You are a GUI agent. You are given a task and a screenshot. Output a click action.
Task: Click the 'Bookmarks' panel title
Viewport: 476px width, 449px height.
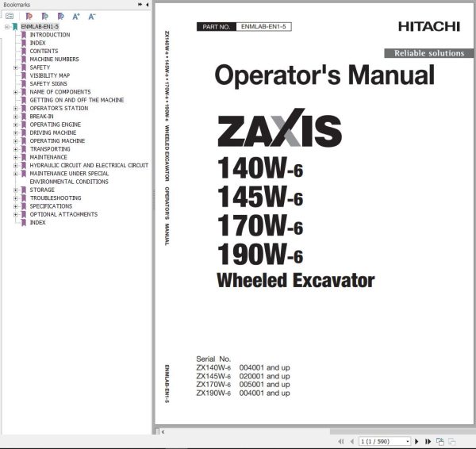coord(17,5)
